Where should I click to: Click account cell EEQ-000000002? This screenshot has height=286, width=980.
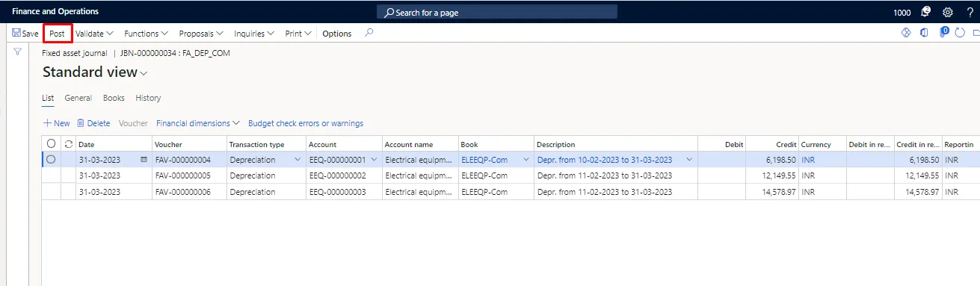coord(337,175)
